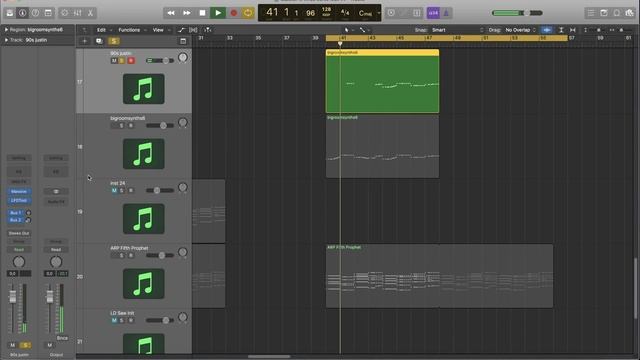Viewport: 640px width, 360px height.
Task: Toggle the Flex show icon
Action: 193,30
